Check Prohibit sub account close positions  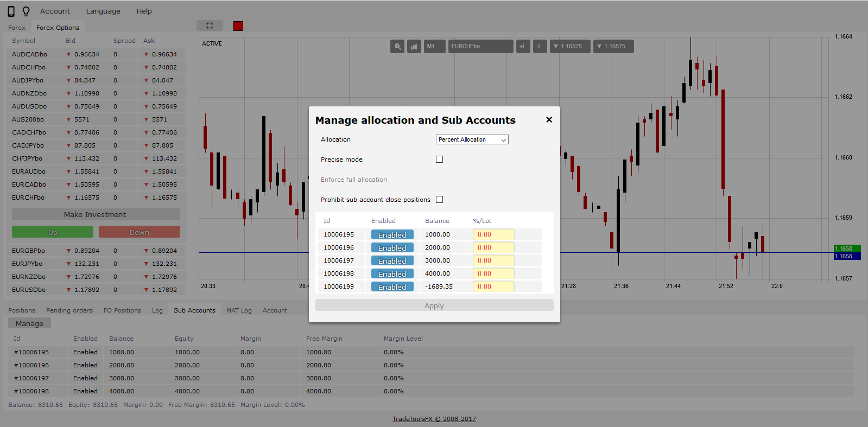tap(439, 200)
